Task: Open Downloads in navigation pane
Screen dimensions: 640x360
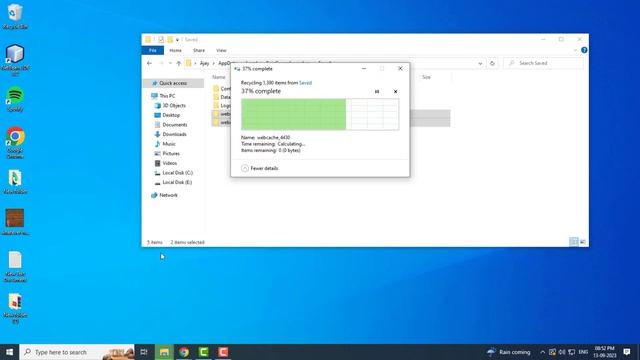Action: pyautogui.click(x=174, y=134)
